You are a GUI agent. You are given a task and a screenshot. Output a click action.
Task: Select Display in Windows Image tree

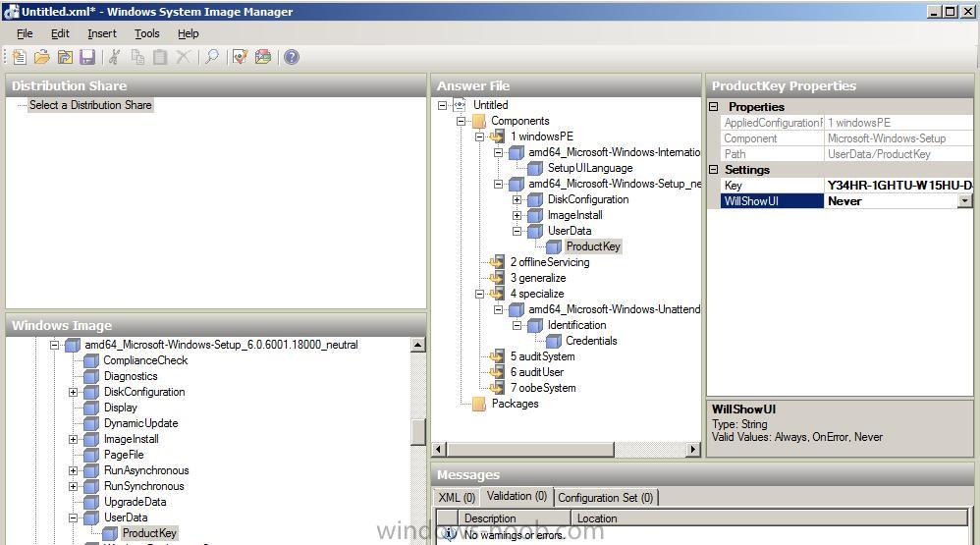(120, 408)
